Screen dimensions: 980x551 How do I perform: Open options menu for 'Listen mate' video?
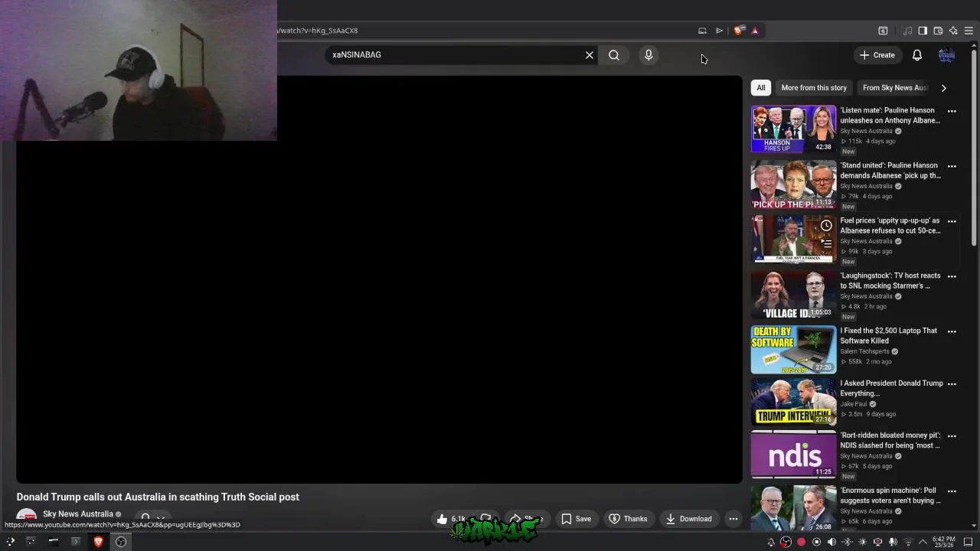952,111
